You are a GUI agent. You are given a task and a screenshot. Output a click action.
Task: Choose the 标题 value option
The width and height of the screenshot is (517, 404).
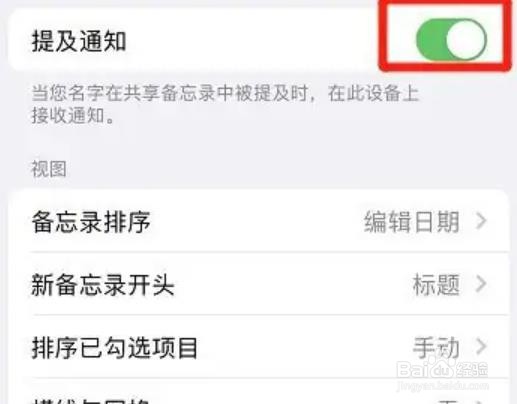point(436,284)
